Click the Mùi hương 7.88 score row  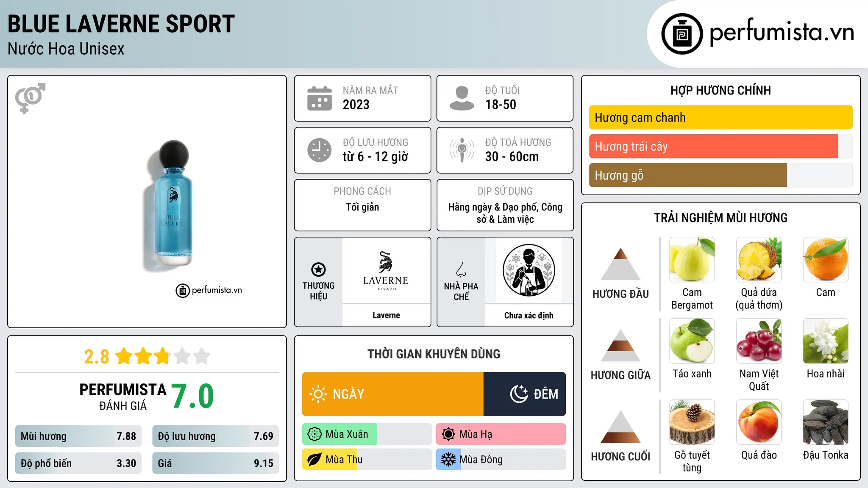coord(78,436)
